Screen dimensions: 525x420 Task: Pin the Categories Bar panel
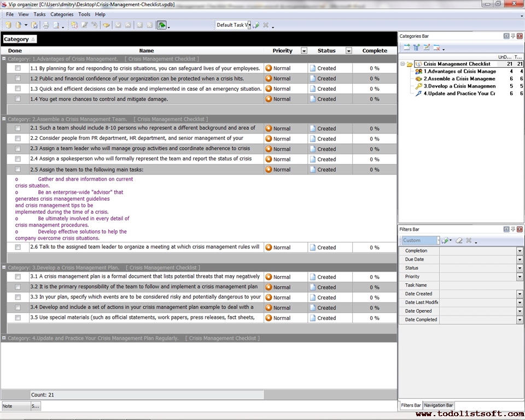pyautogui.click(x=513, y=36)
